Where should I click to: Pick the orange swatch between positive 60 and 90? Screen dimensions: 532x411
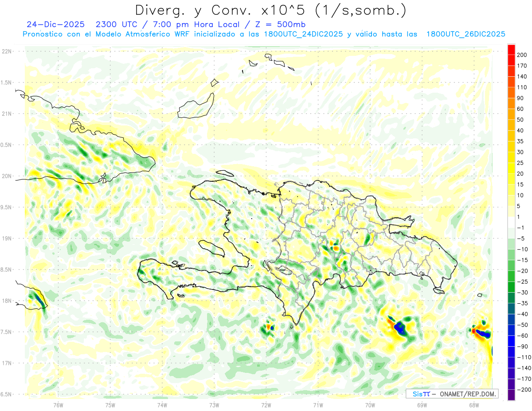pyautogui.click(x=511, y=103)
